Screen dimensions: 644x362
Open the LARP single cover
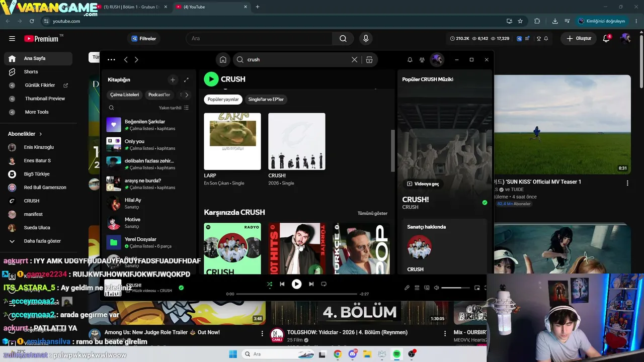click(x=232, y=141)
